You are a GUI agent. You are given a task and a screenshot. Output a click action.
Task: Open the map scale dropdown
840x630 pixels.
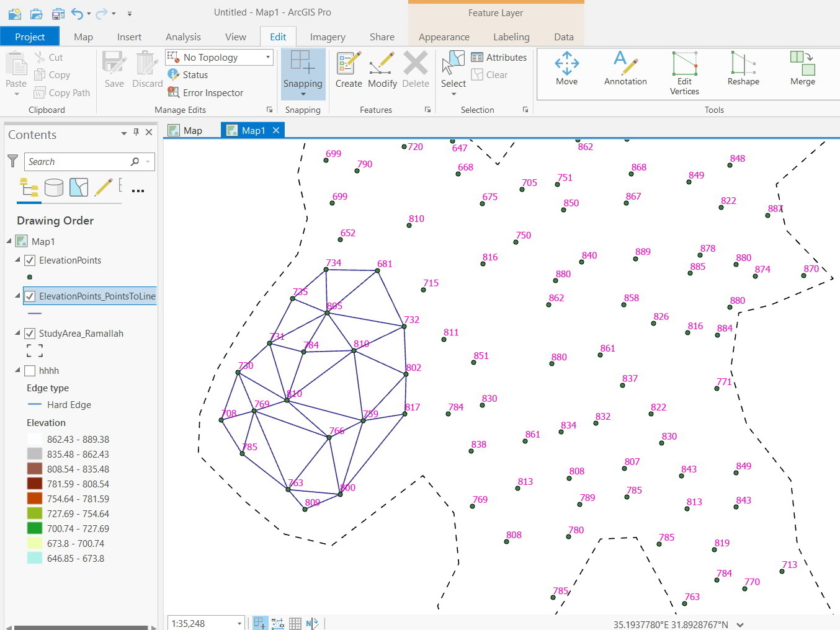coord(239,623)
